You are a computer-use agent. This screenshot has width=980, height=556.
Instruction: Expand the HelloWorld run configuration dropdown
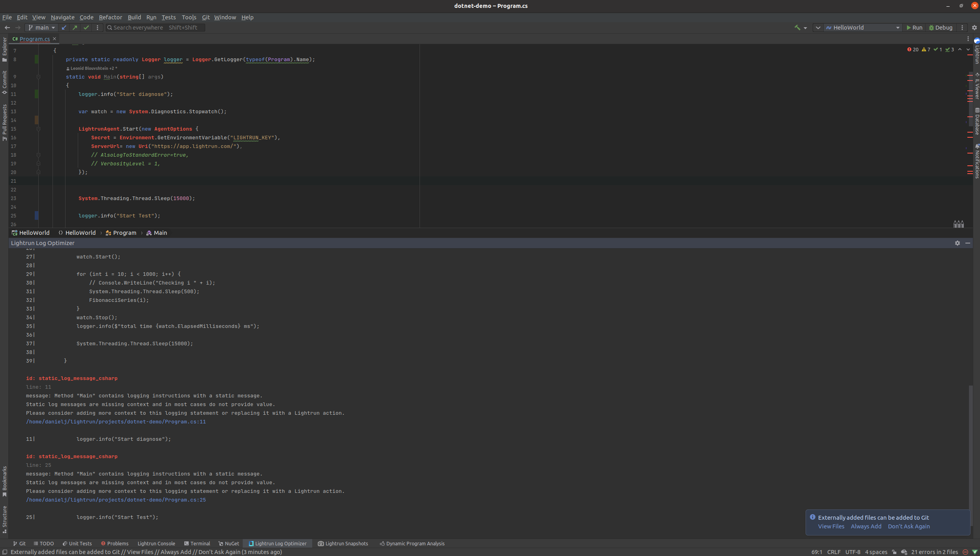coord(898,28)
